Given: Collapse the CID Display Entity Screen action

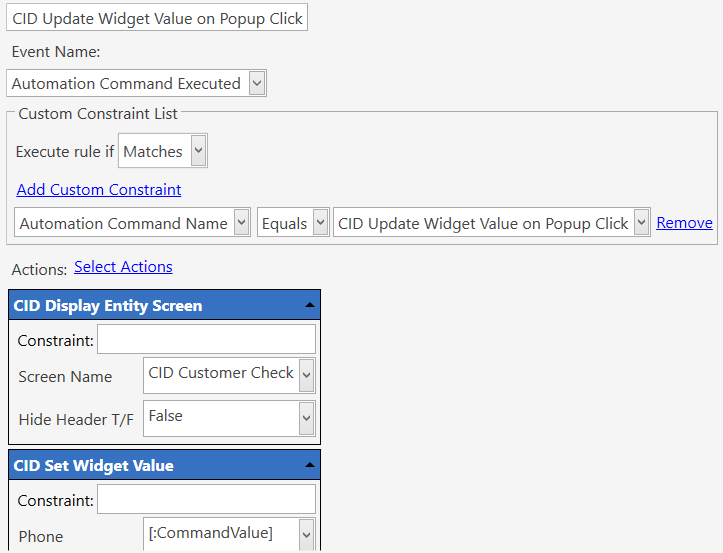Looking at the screenshot, I should click(x=310, y=305).
